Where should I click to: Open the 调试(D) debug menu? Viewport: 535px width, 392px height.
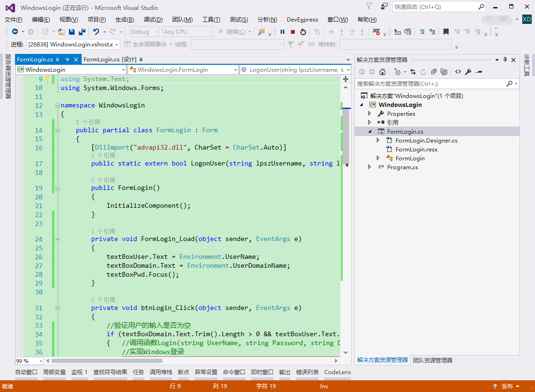(153, 19)
